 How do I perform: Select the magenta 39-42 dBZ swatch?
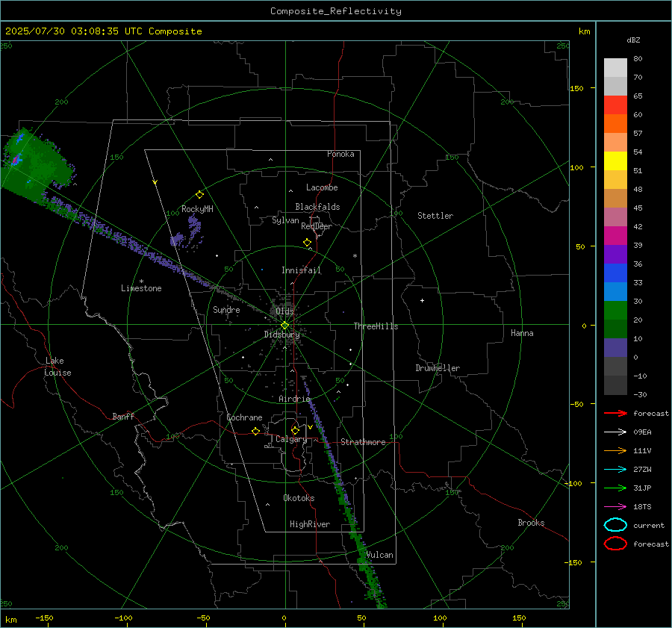point(615,235)
